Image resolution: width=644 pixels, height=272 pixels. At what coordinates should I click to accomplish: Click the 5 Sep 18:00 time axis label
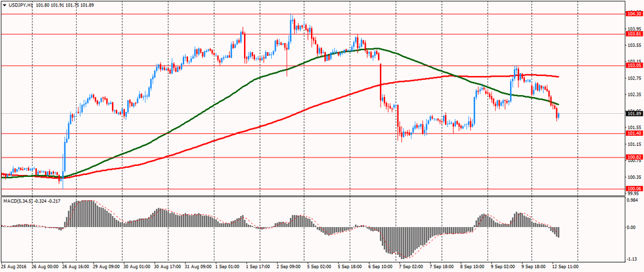(348, 266)
